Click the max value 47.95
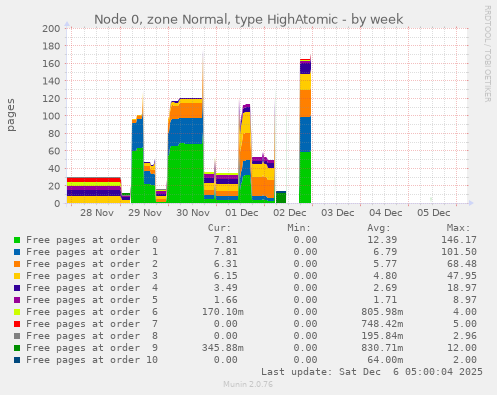 (x=462, y=276)
